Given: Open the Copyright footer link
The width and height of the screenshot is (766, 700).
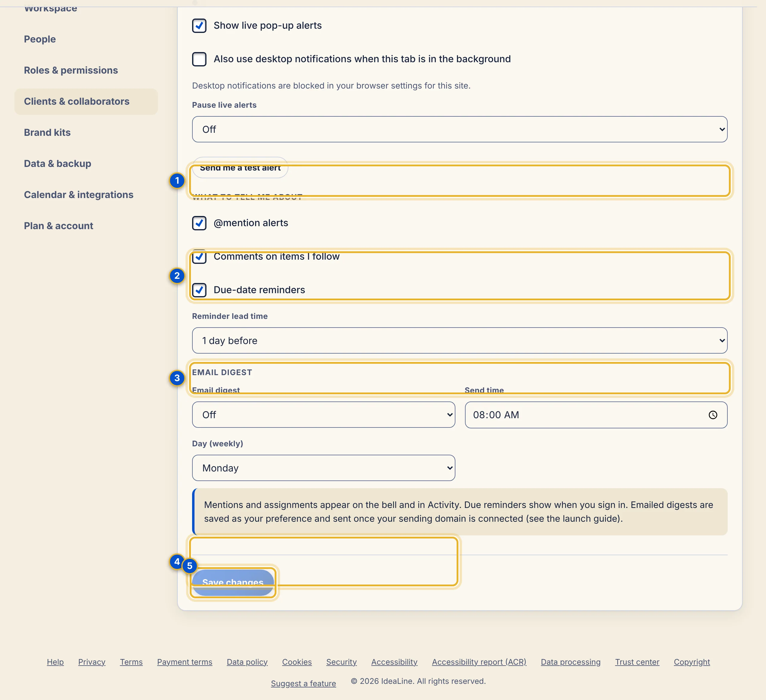Looking at the screenshot, I should pos(691,662).
